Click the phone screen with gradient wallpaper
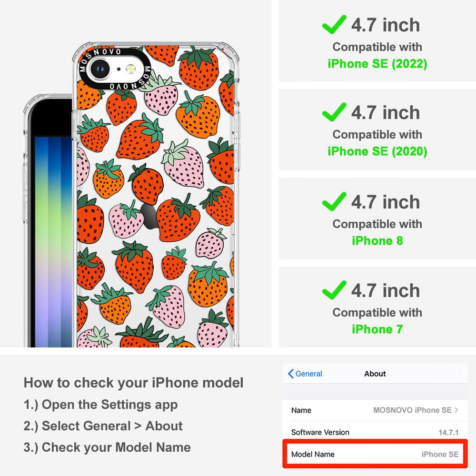 coord(53,241)
